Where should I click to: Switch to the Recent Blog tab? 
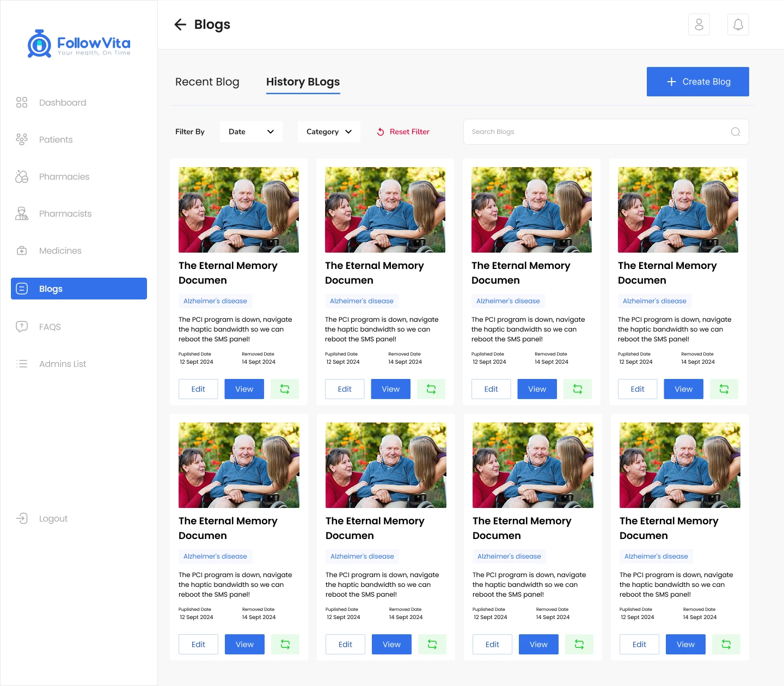click(207, 82)
